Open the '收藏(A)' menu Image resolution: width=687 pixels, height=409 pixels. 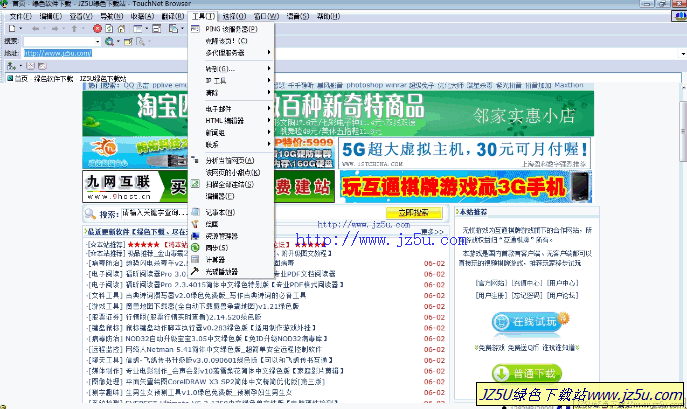coord(142,16)
